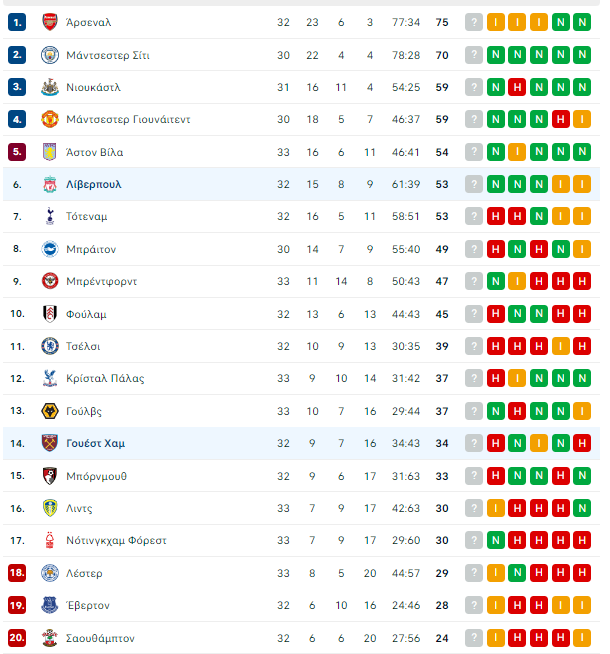Click the West Ham club crest

50,443
